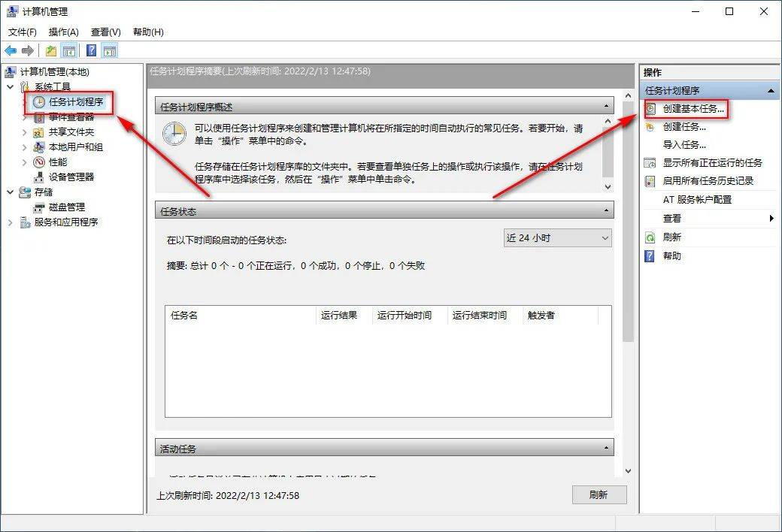Expand the 事件查看器 tree node
Screen dimensions: 782x532
coord(23,117)
